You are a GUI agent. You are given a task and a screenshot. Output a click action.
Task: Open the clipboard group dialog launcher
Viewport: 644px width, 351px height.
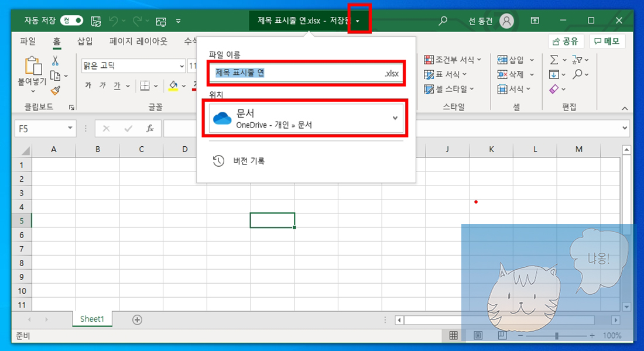point(72,107)
